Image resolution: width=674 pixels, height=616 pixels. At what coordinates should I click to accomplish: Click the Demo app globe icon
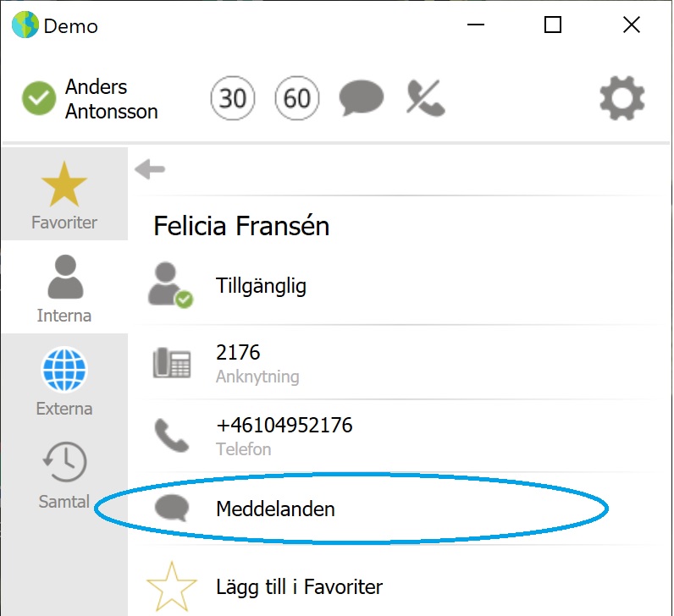(x=25, y=25)
